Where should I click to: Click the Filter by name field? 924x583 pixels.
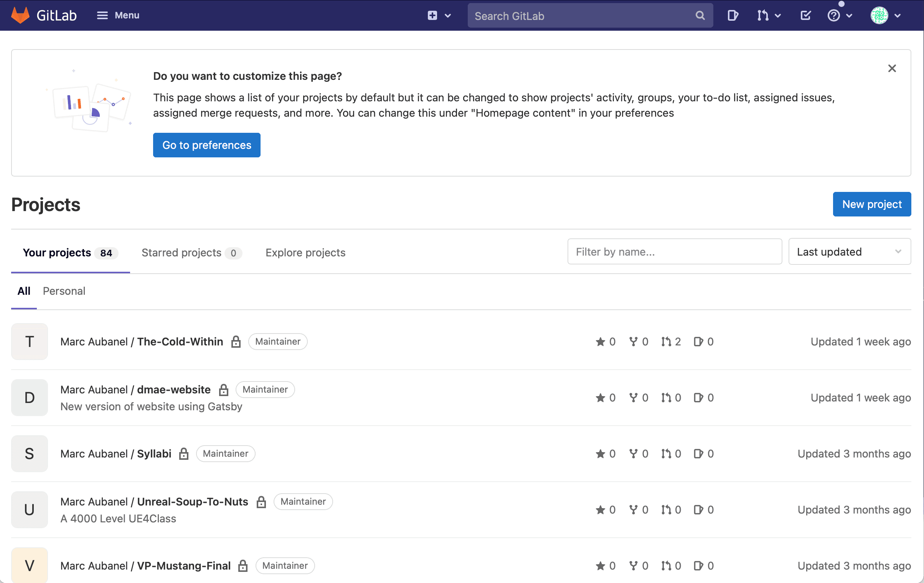(675, 252)
